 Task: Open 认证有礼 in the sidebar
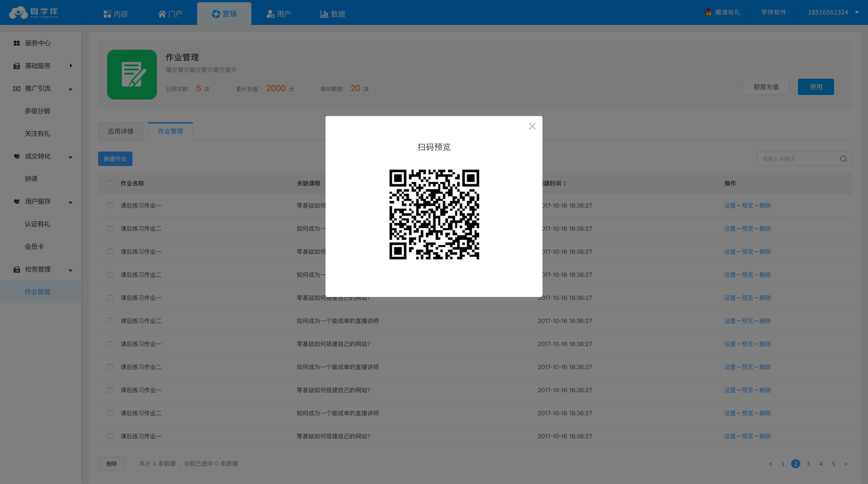point(37,224)
